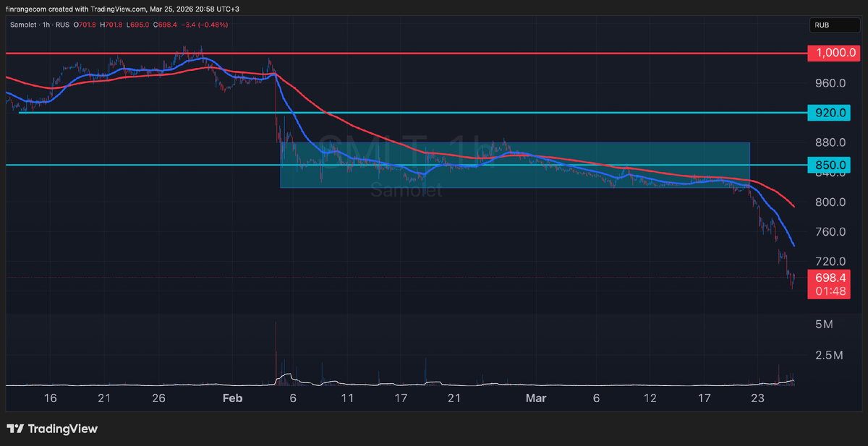This screenshot has height=446, width=868.
Task: Select the cyan horizontal line at 920
Action: [412, 113]
